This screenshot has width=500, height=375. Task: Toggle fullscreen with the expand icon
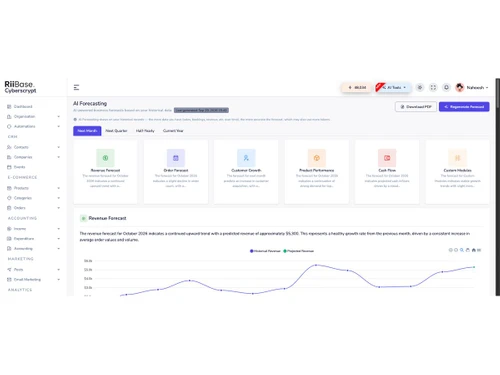(433, 87)
